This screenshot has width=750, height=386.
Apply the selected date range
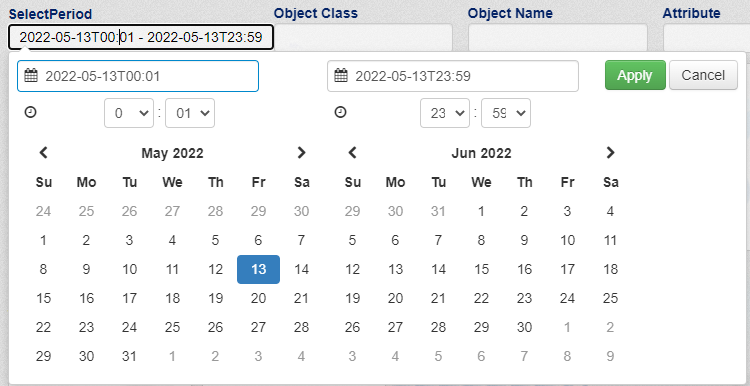pos(635,75)
